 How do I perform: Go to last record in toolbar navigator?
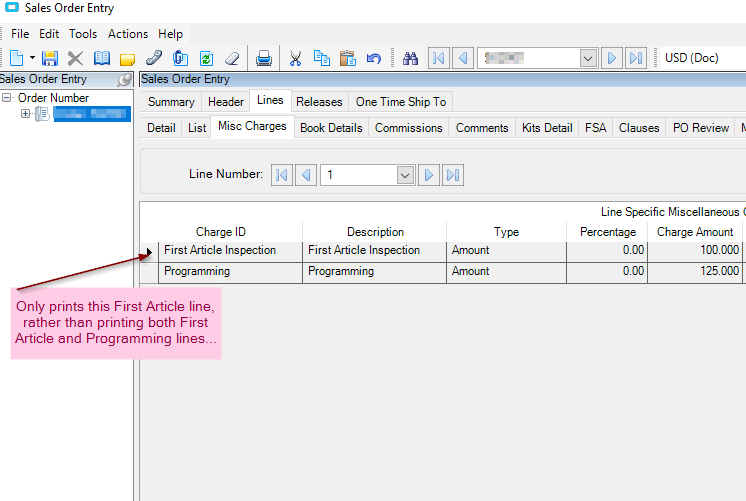click(x=636, y=58)
